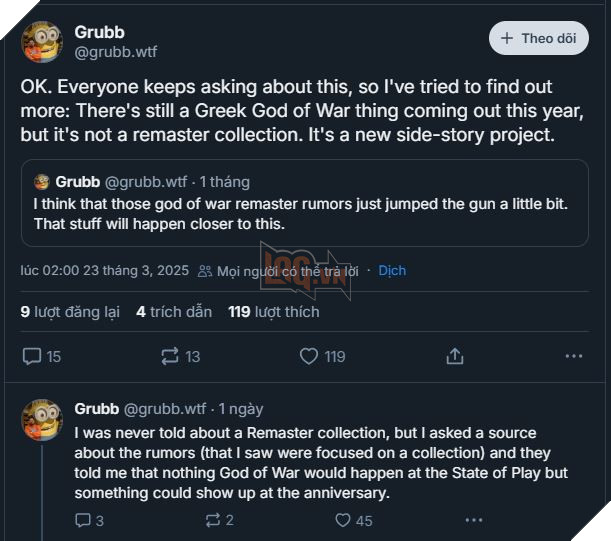Open the quoted Grubb post
The image size is (611, 541).
point(297,212)
